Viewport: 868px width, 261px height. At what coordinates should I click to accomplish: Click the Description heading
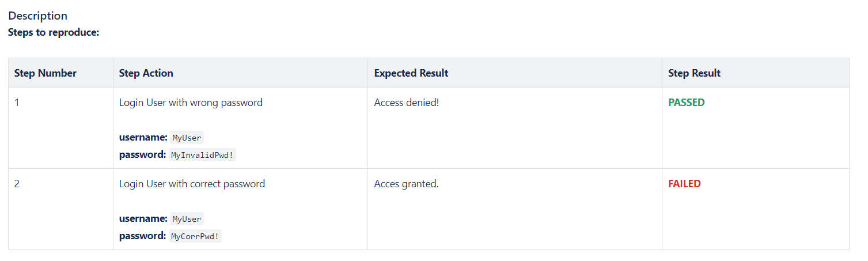click(x=37, y=16)
